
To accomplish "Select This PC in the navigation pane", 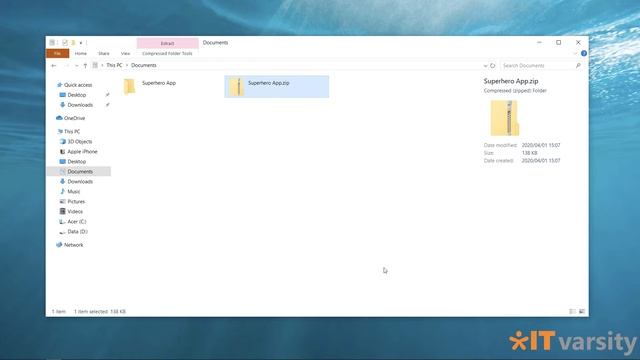I will (x=72, y=131).
